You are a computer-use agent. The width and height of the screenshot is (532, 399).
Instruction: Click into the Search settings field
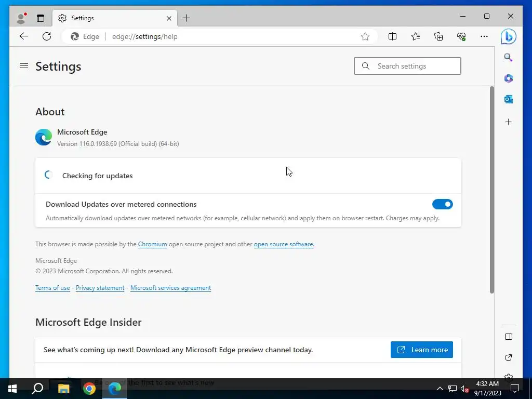coord(407,66)
